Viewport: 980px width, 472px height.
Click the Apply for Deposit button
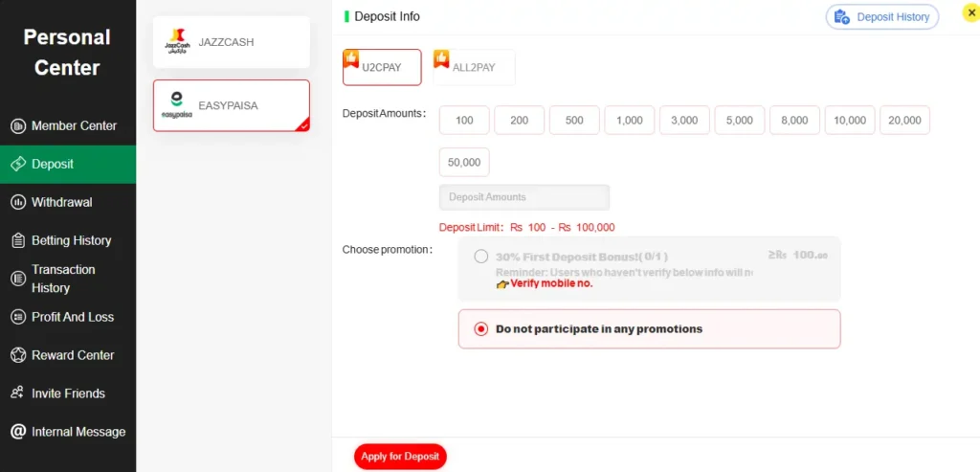[400, 457]
